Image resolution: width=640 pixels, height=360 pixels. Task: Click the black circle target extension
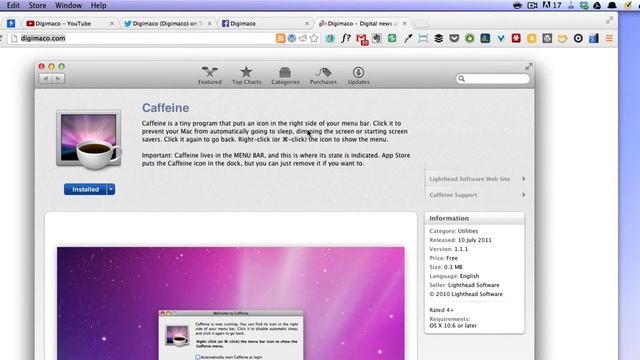578,38
